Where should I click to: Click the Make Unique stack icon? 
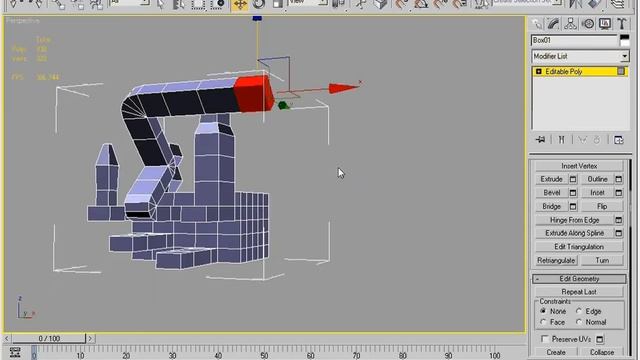point(582,140)
